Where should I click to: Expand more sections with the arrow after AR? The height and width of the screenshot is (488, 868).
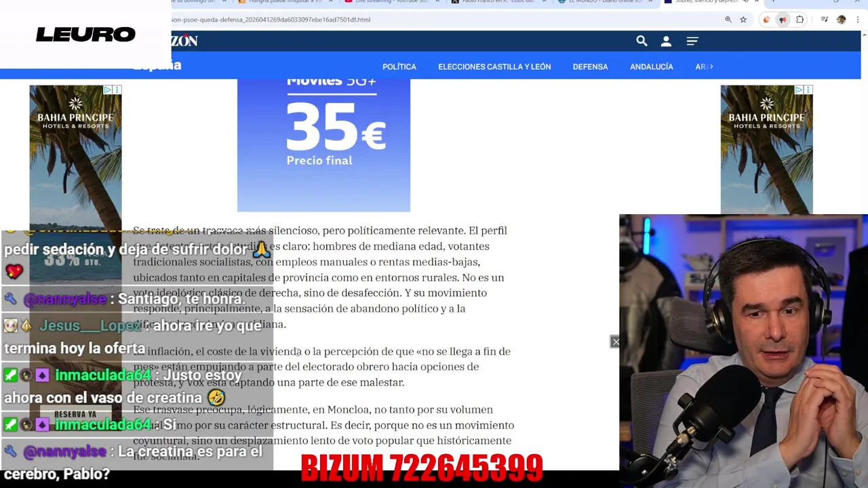(711, 66)
